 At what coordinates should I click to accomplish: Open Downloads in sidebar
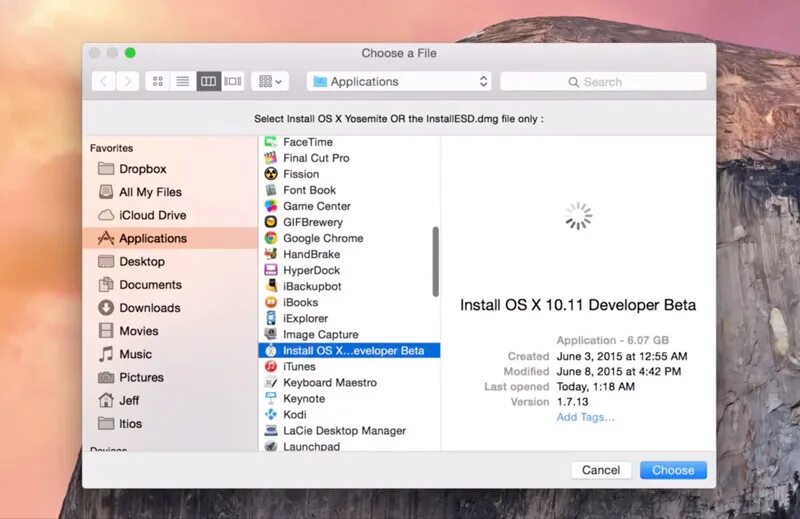[x=170, y=308]
